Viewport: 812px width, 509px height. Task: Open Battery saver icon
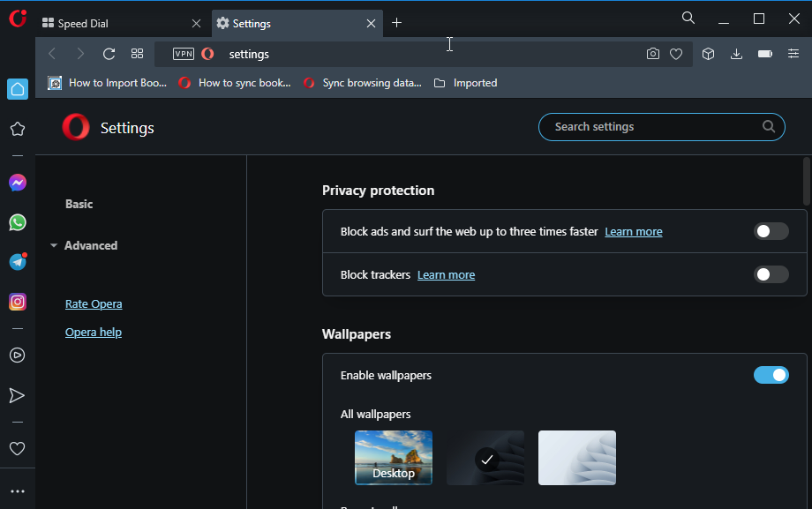click(x=765, y=54)
